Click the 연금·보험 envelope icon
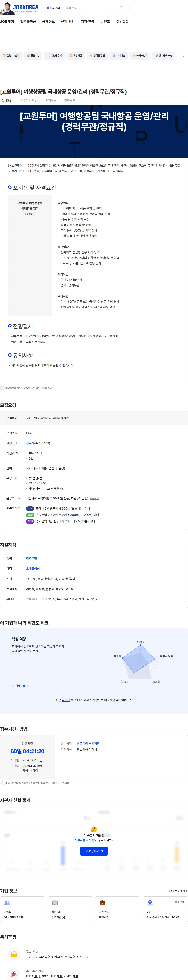Screen dimensions: 188x980 coord(14,954)
